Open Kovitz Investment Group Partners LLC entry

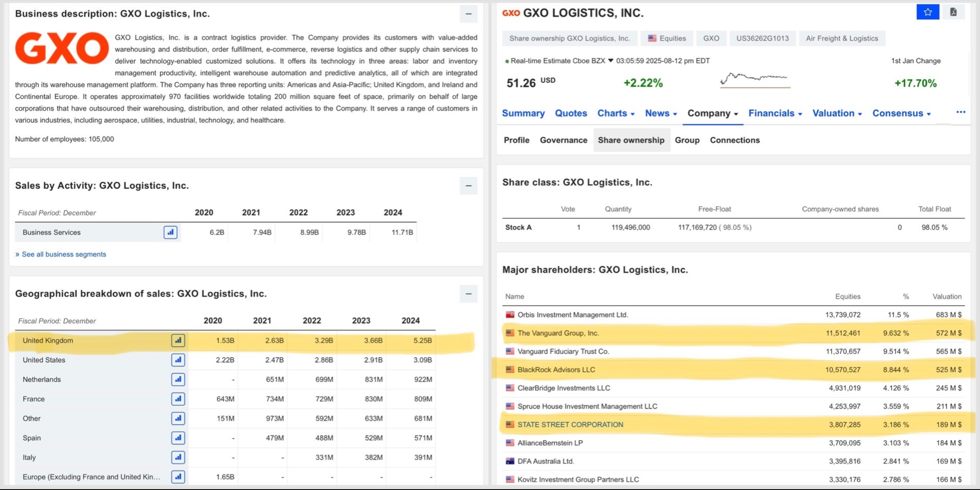tap(578, 479)
